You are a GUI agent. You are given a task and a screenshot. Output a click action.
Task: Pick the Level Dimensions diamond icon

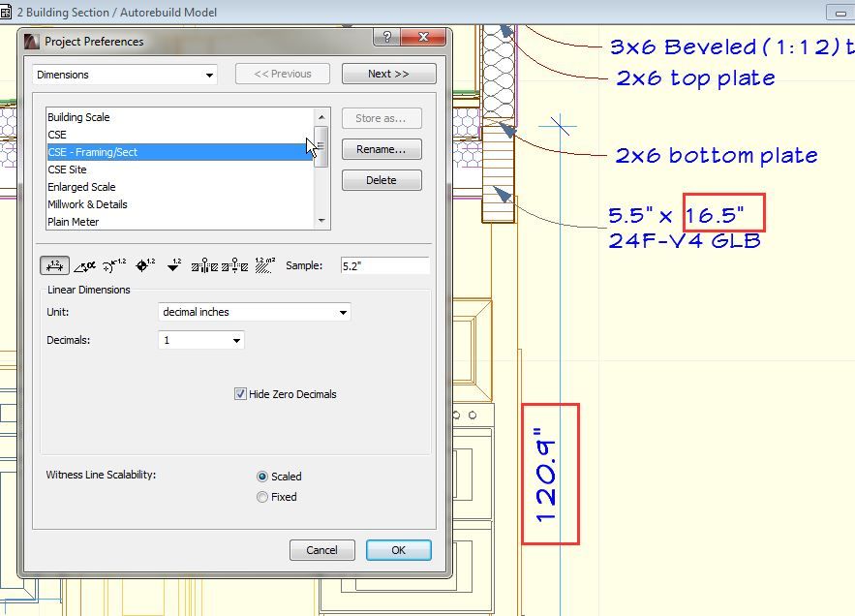142,264
